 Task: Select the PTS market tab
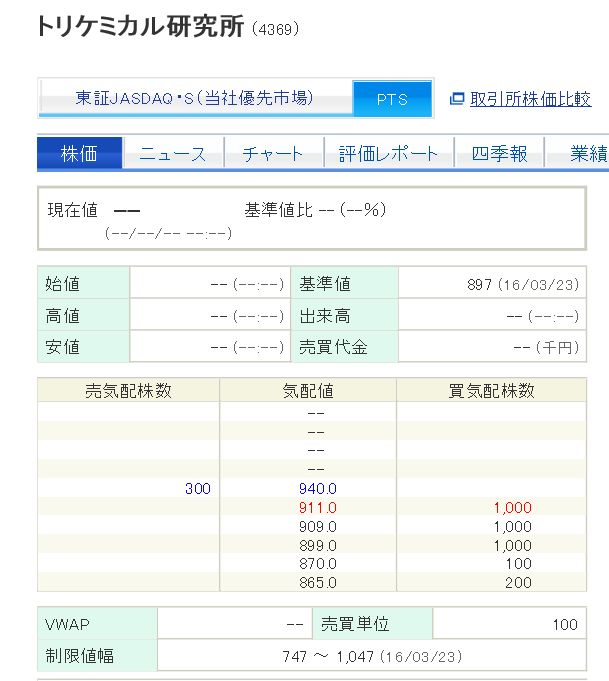pyautogui.click(x=392, y=99)
